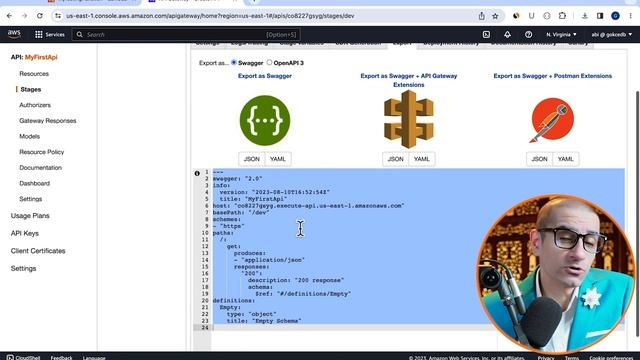Click the site information icon in address bar

click(x=58, y=16)
